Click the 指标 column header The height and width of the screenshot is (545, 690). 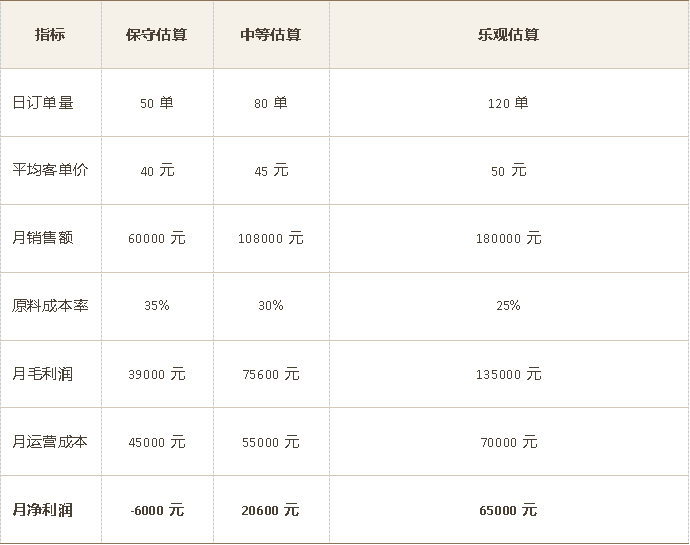pos(50,34)
